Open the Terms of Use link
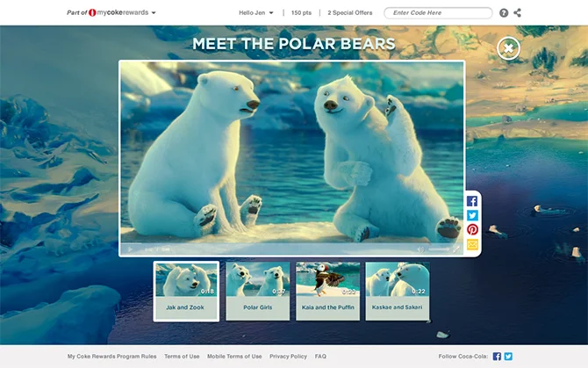 (182, 357)
